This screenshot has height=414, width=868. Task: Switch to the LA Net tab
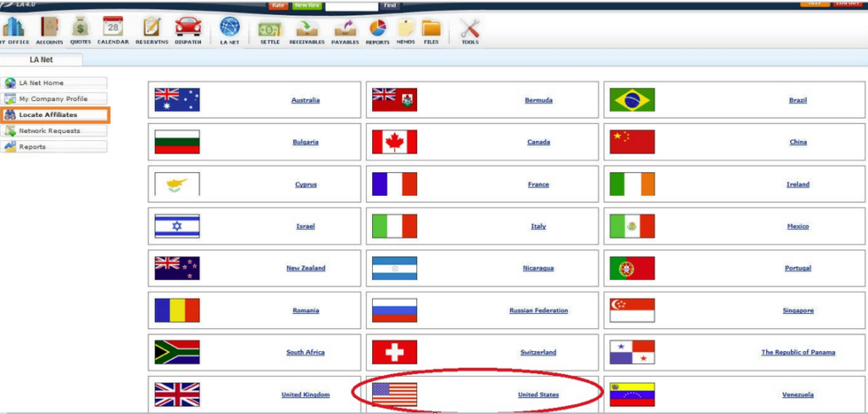(41, 59)
